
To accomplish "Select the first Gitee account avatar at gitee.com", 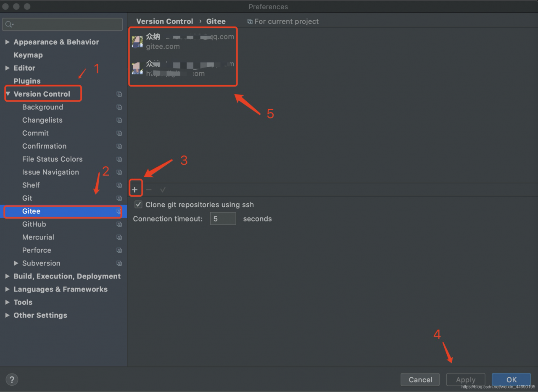I will (x=137, y=42).
